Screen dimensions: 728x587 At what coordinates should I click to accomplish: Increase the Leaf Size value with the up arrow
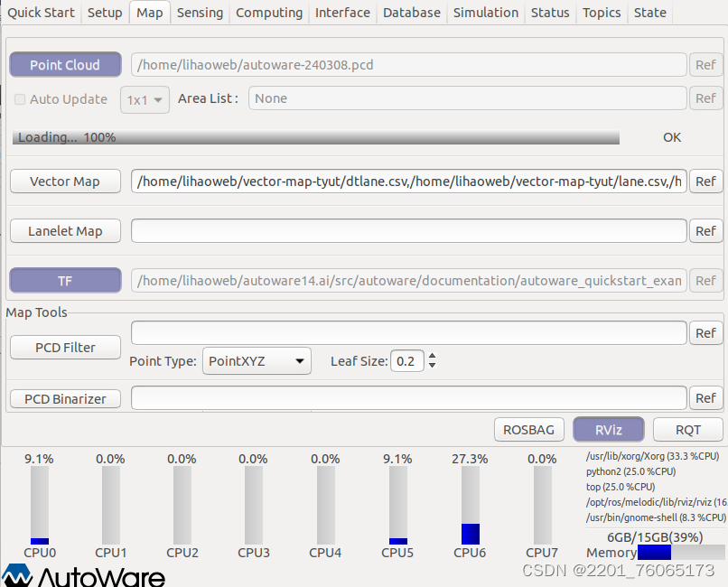click(x=432, y=355)
